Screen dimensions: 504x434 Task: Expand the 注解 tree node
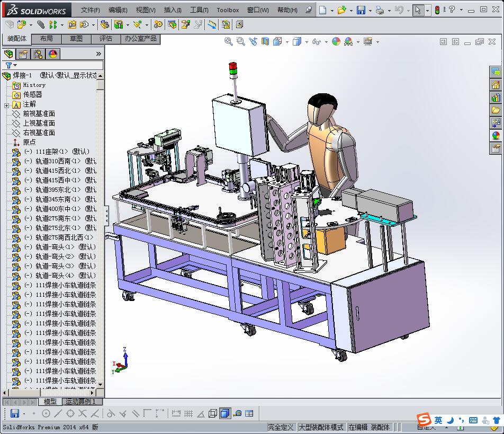(x=6, y=105)
